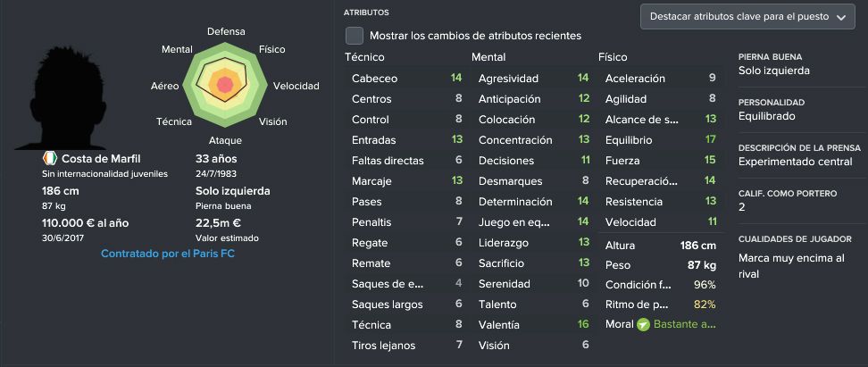The image size is (868, 367).
Task: Open Destacar atributos clave para el puesto dropdown
Action: [747, 17]
